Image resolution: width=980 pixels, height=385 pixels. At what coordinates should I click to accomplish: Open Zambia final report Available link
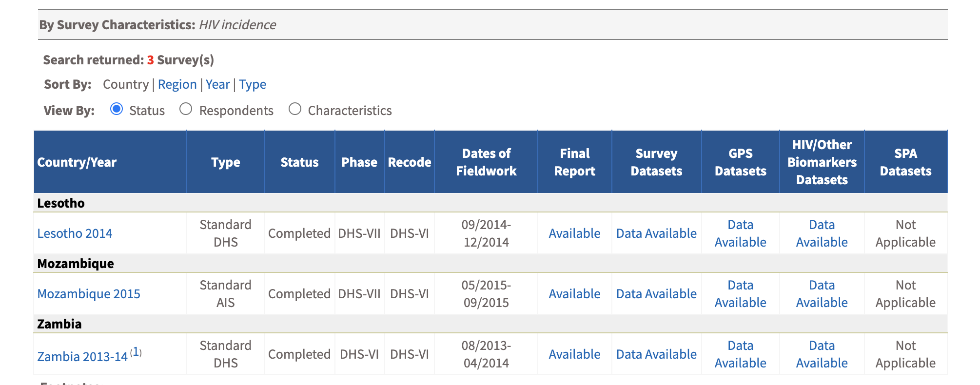(574, 354)
